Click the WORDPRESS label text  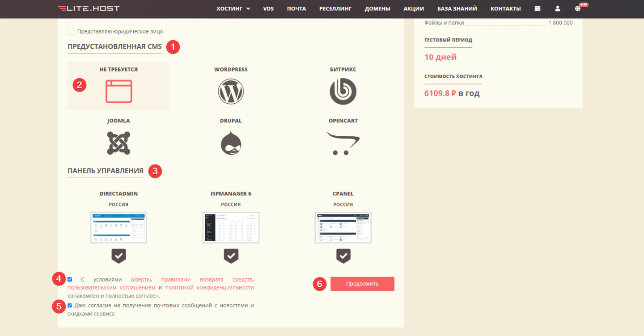click(x=231, y=69)
